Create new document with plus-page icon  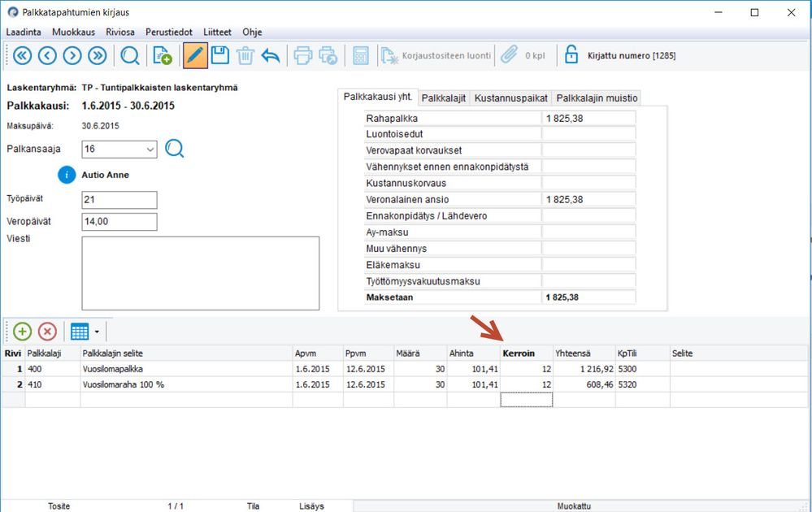pyautogui.click(x=162, y=55)
